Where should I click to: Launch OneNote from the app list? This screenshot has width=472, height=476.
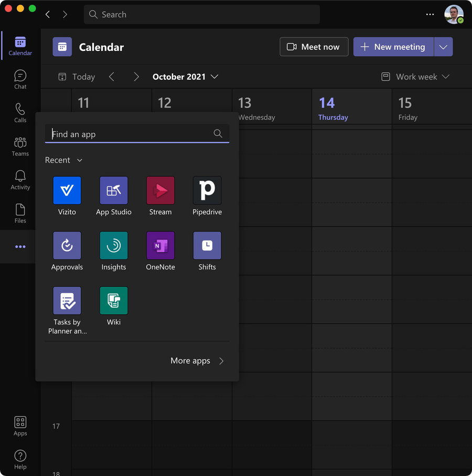(x=160, y=245)
